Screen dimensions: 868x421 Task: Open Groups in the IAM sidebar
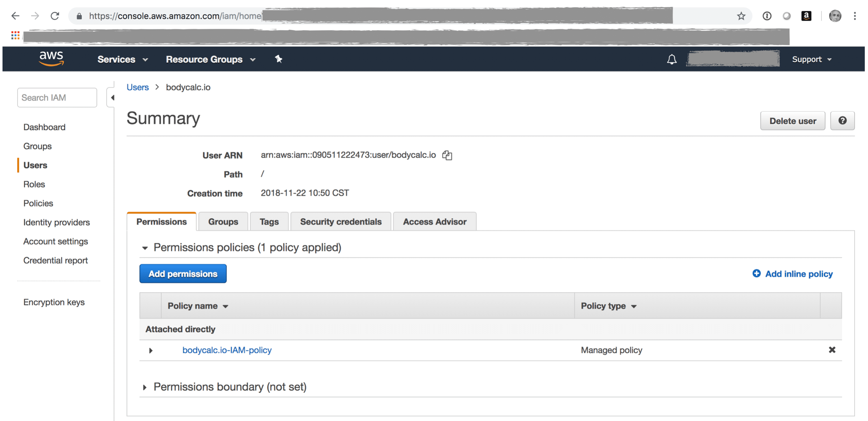tap(38, 146)
